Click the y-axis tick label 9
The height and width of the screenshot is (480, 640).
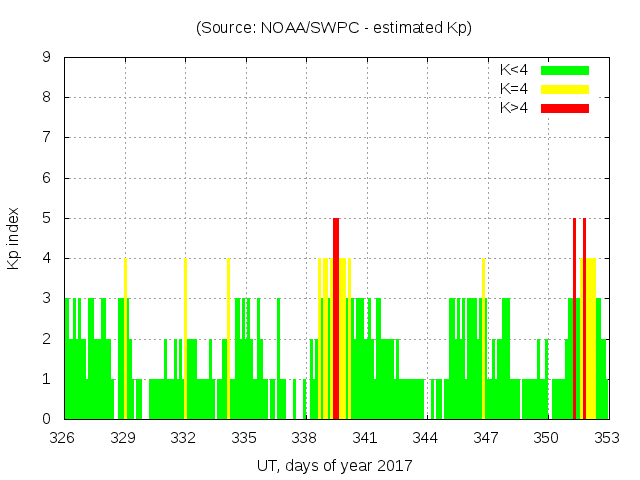[x=46, y=58]
